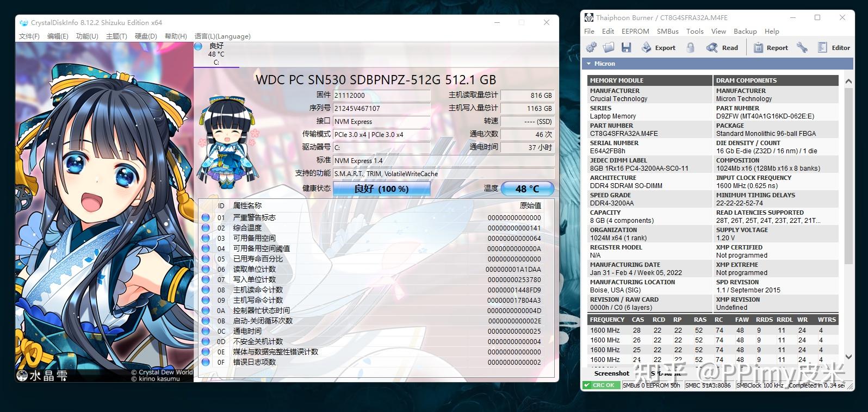The width and height of the screenshot is (868, 412).
Task: Click the CRC OK status indicator
Action: point(602,385)
